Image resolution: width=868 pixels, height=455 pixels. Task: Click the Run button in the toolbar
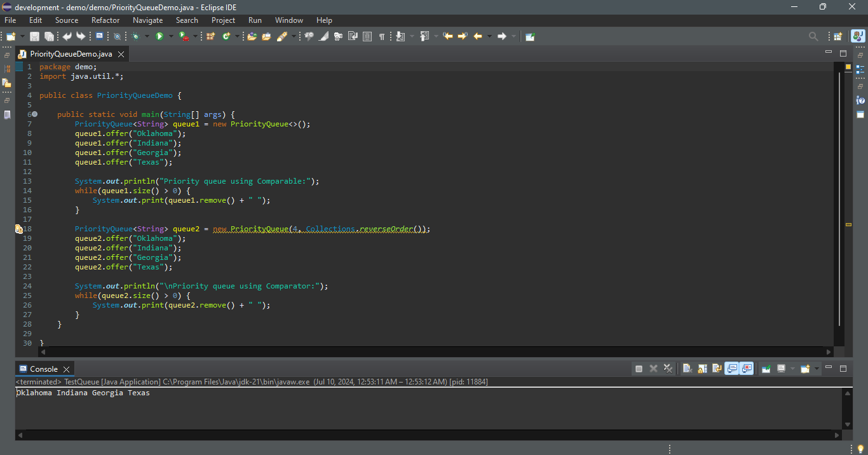point(159,37)
